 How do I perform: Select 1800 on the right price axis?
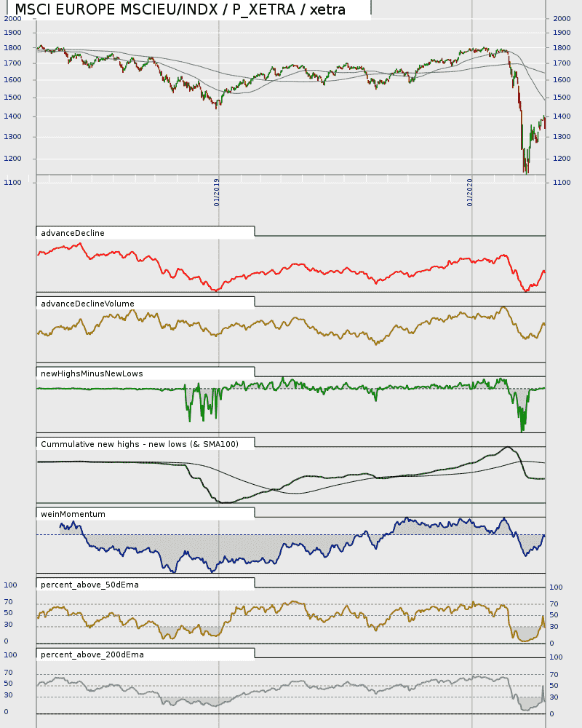[562, 48]
